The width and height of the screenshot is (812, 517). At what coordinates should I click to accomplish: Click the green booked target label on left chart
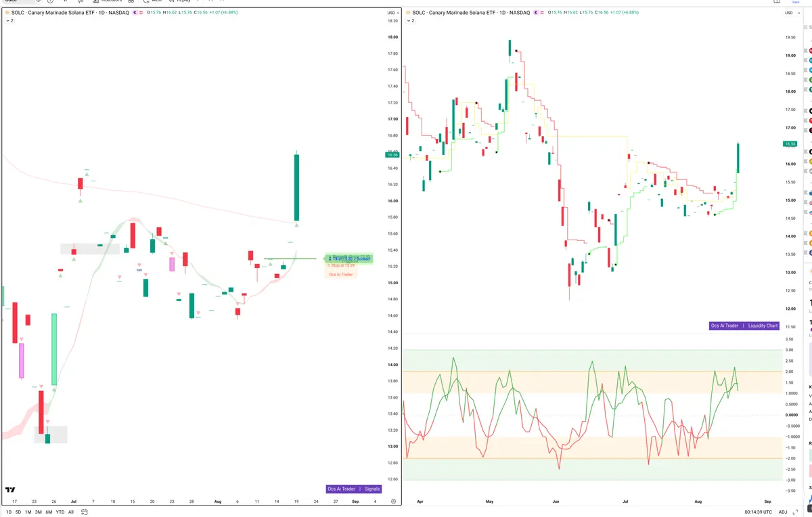click(x=349, y=258)
